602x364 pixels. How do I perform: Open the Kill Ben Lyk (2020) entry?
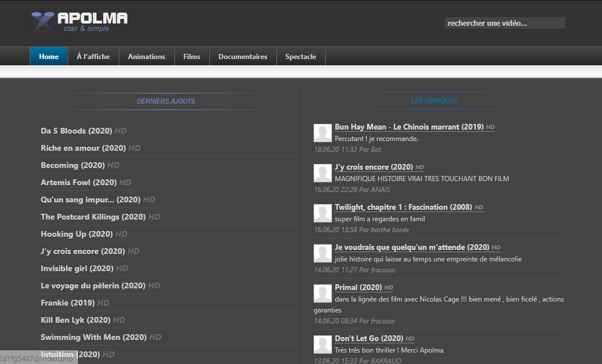coord(75,320)
